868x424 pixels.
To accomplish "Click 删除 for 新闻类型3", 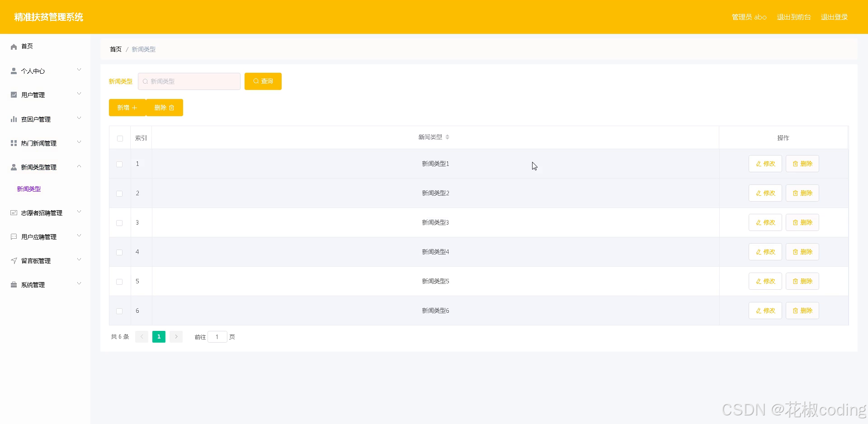I will (x=802, y=222).
